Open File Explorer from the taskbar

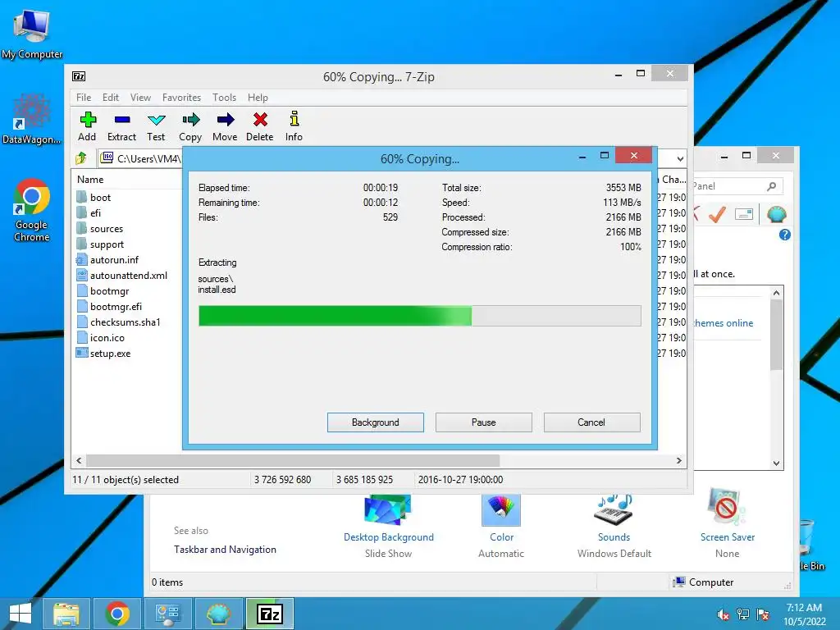tap(66, 614)
